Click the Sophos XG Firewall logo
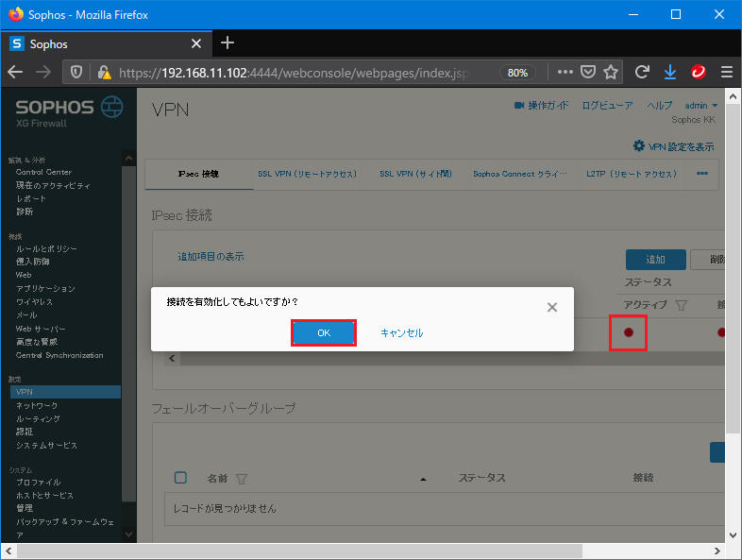This screenshot has height=560, width=742. [69, 112]
